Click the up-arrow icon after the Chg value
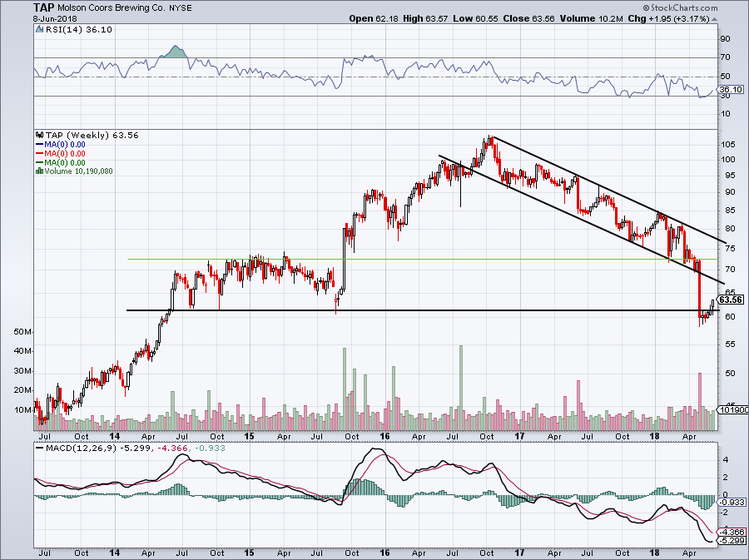The image size is (749, 560). click(x=714, y=19)
